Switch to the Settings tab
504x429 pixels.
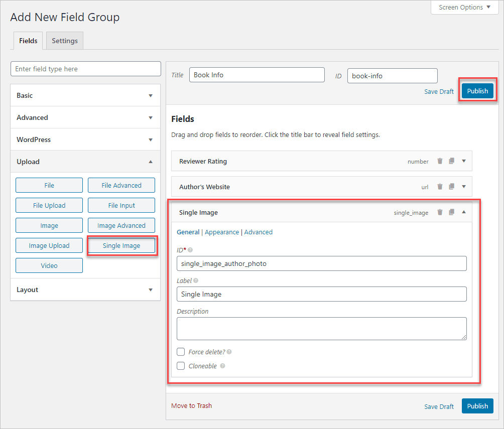[x=65, y=41]
